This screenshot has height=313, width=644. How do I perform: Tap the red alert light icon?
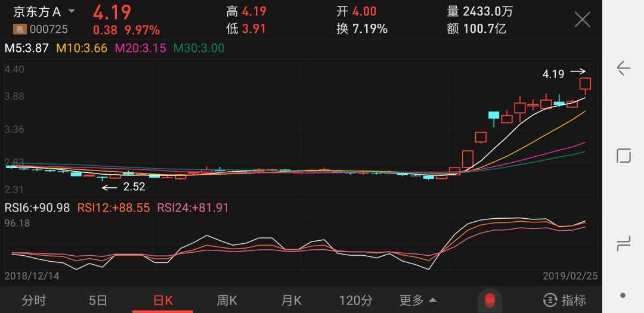(x=490, y=299)
